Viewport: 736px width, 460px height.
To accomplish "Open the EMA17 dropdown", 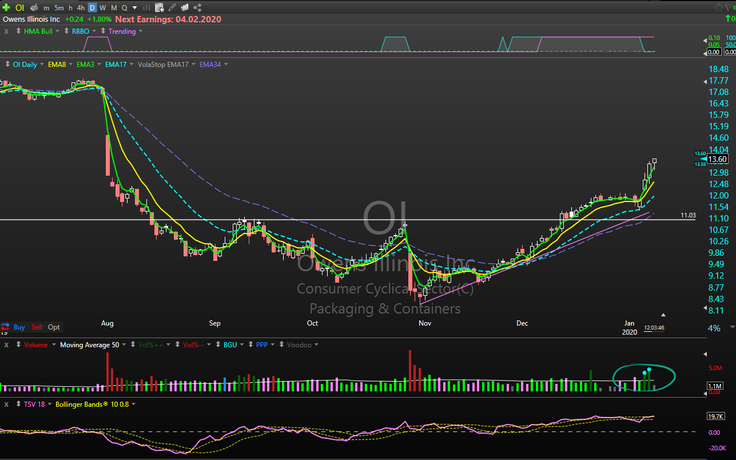I will pyautogui.click(x=131, y=64).
